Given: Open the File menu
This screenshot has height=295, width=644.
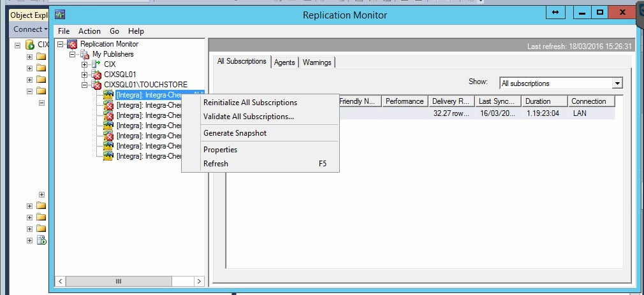Looking at the screenshot, I should 64,31.
